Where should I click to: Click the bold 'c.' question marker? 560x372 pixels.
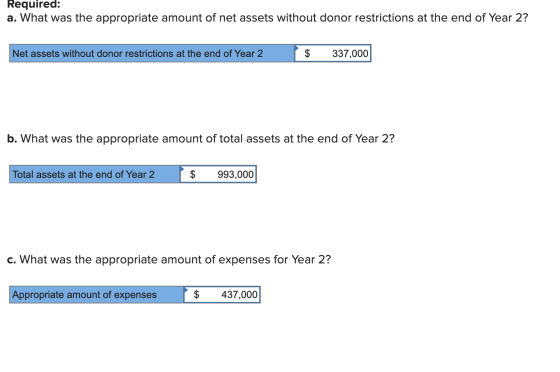point(11,260)
